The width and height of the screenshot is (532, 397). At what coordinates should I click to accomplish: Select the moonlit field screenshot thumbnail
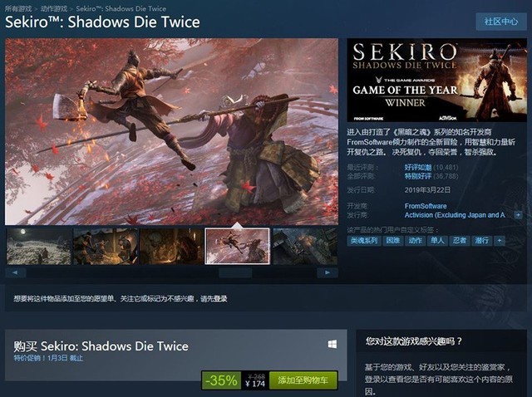(39, 247)
